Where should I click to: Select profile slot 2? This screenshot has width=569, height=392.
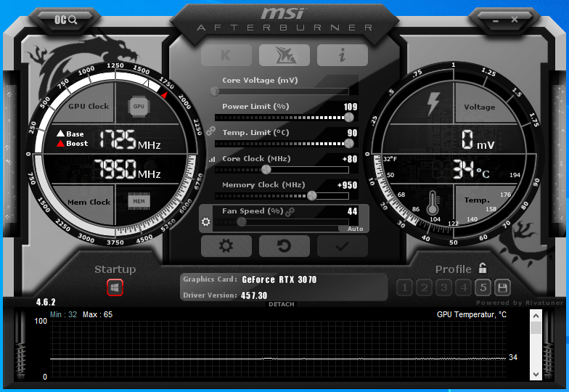tap(424, 287)
